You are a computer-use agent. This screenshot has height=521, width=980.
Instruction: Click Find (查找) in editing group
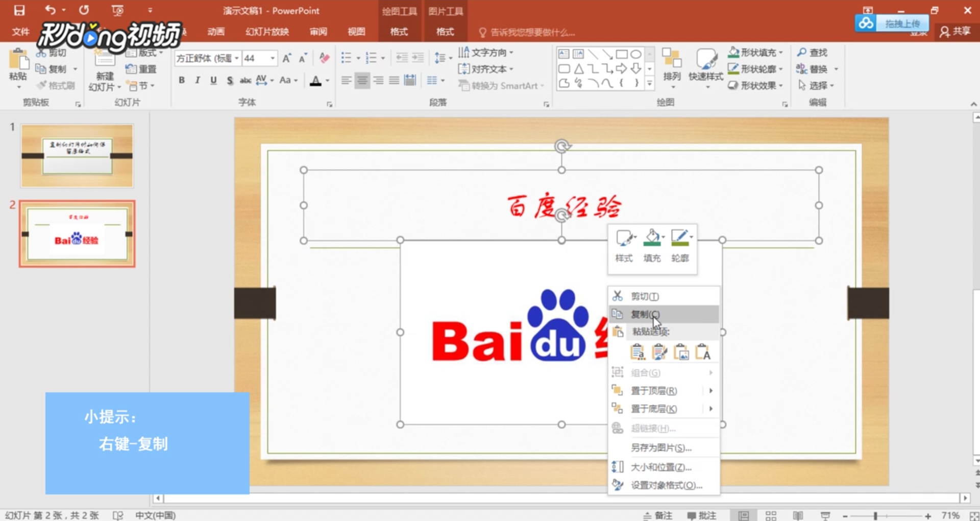[x=812, y=52]
